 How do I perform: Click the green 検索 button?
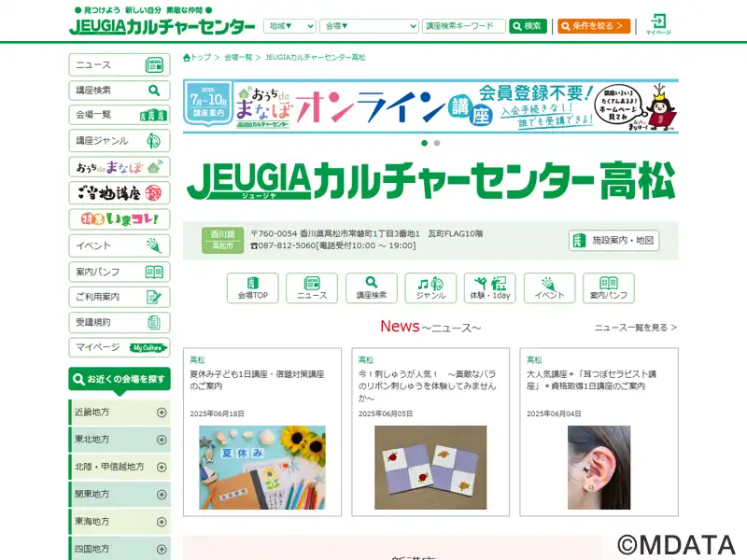coord(528,26)
